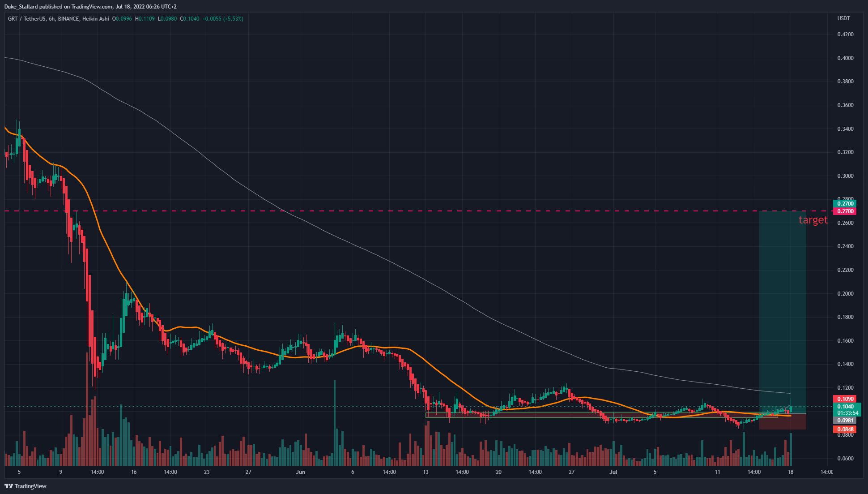The height and width of the screenshot is (494, 868).
Task: Click the 0.4000 price scale level
Action: (845, 58)
